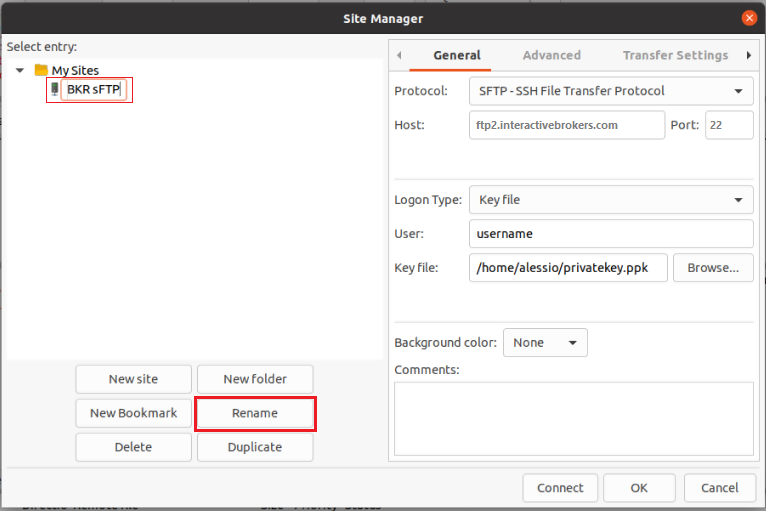
Task: Open the Background color dropdown
Action: pyautogui.click(x=545, y=342)
